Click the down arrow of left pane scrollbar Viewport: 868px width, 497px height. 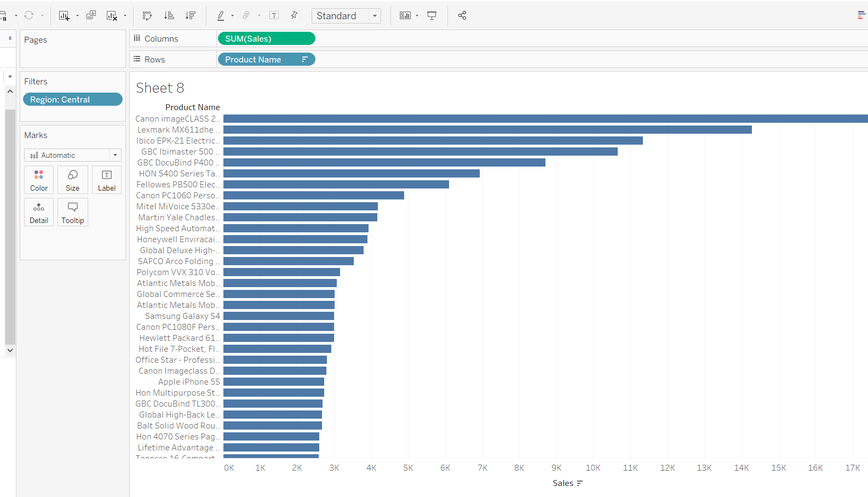pyautogui.click(x=10, y=350)
